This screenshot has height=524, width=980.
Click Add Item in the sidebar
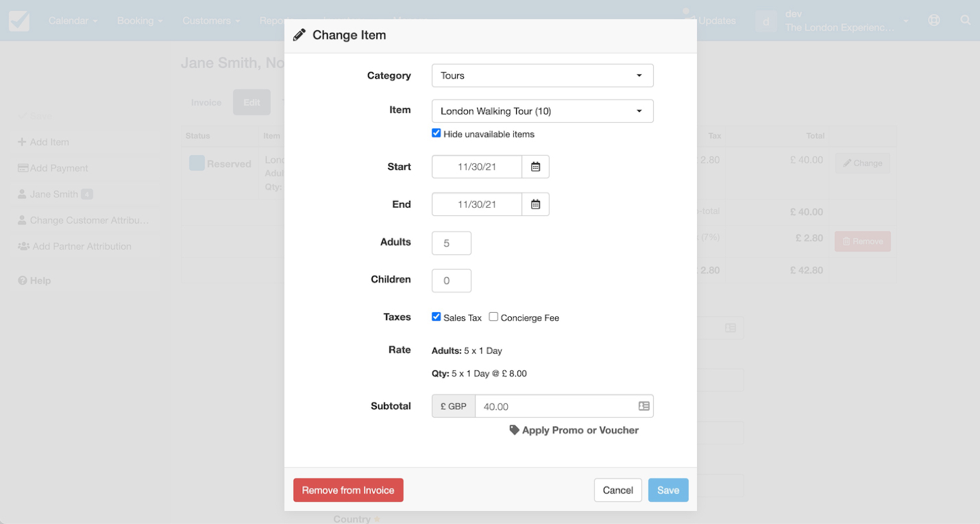(x=85, y=142)
